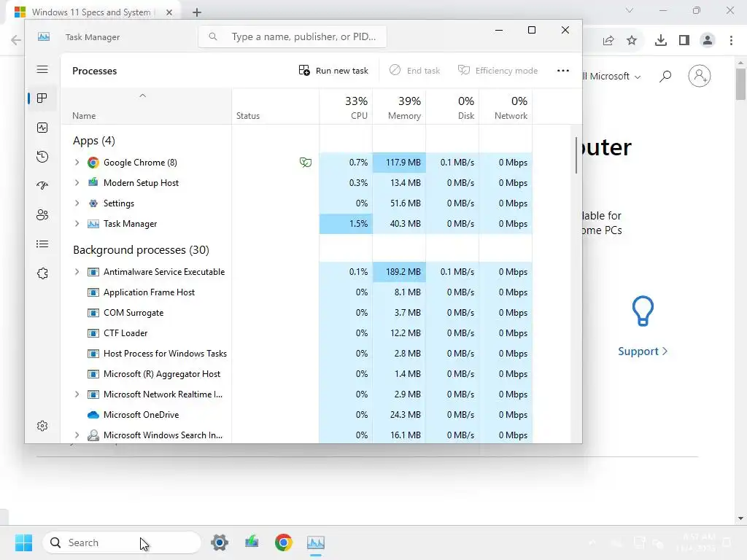Viewport: 747px width, 560px height.
Task: Expand Microsoft Network Realtime process
Action: [77, 394]
